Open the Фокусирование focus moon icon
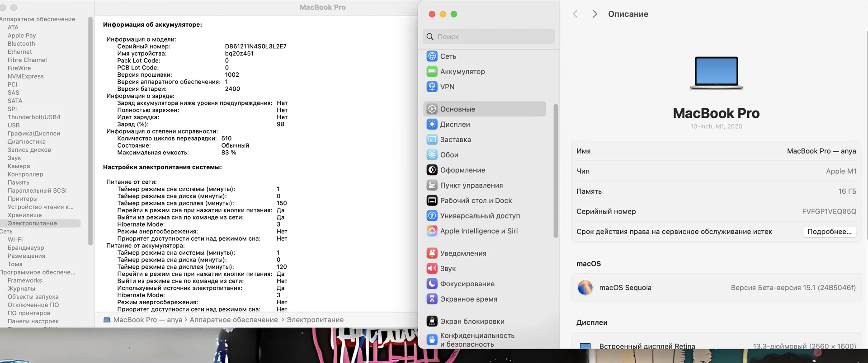 (432, 284)
